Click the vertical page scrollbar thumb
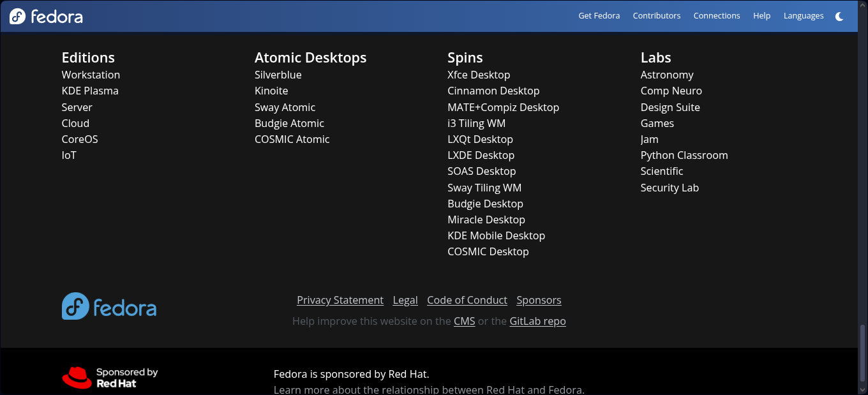 [x=863, y=354]
